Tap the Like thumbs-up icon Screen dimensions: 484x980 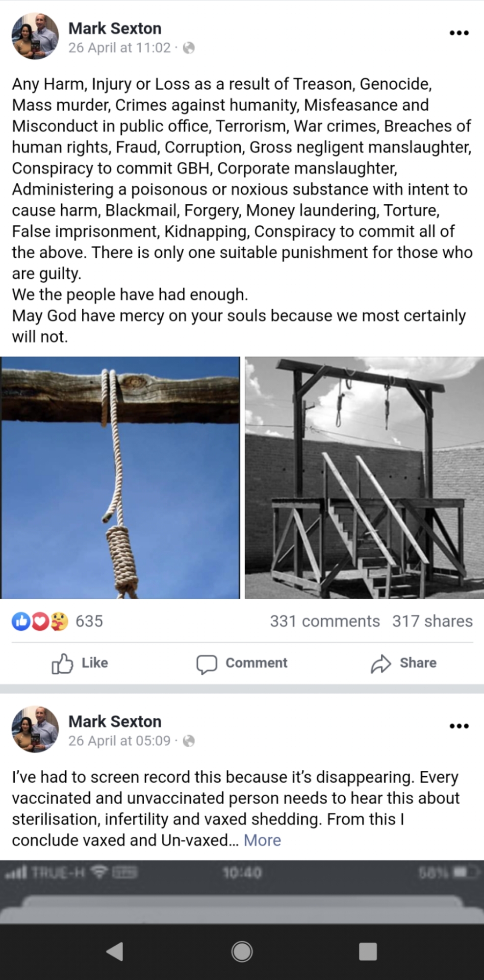(x=62, y=663)
